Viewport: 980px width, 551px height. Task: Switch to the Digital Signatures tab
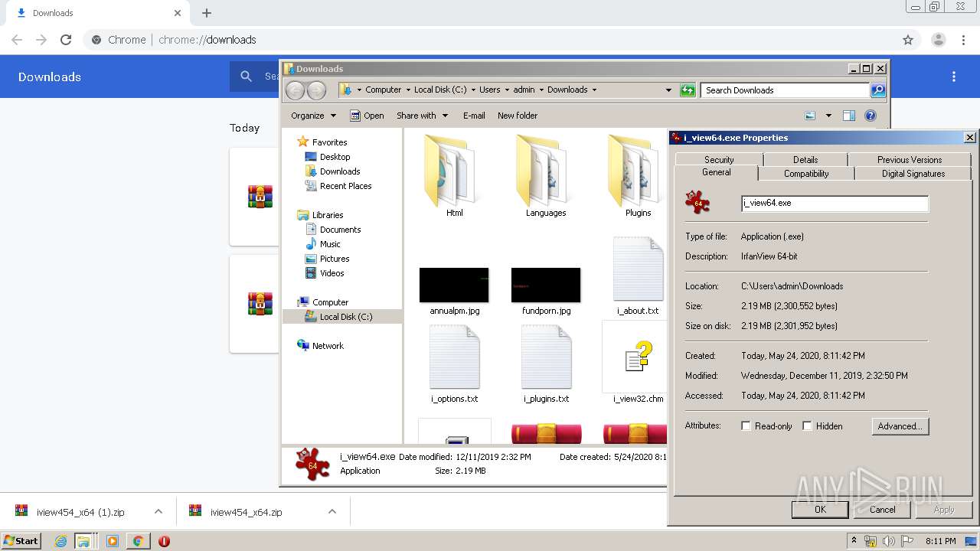tap(913, 174)
